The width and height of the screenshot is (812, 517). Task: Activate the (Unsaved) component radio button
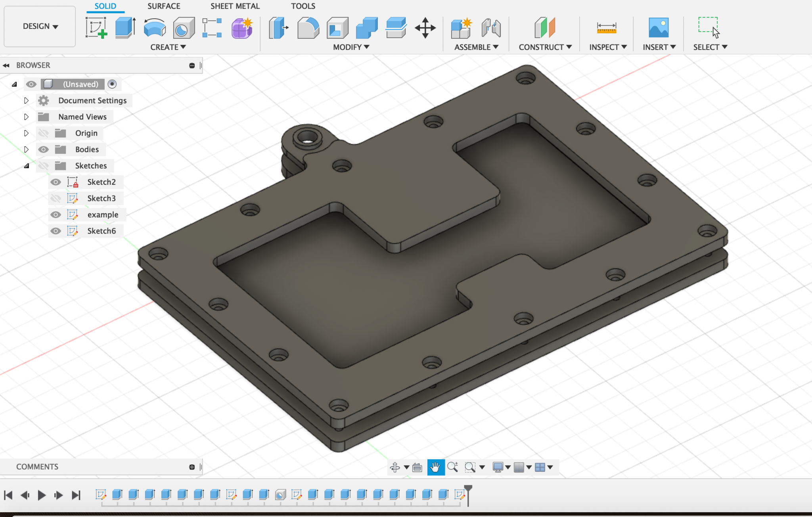click(x=112, y=84)
